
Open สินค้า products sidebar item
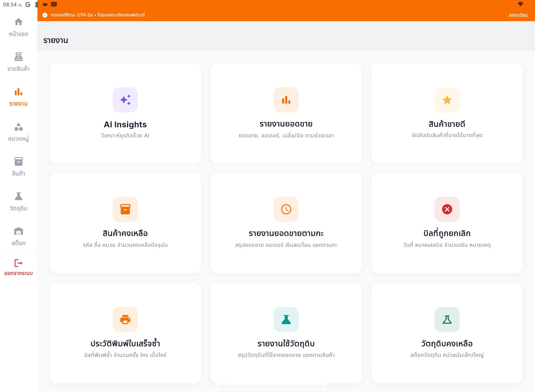click(18, 167)
